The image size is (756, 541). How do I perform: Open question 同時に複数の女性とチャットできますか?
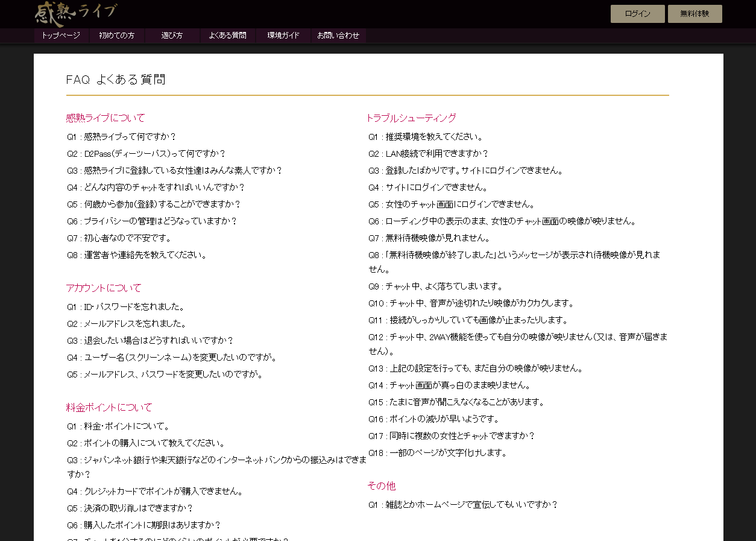coord(452,436)
